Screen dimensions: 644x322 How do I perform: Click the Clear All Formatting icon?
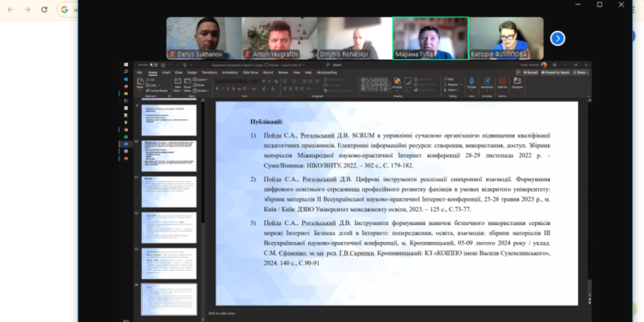(x=276, y=81)
